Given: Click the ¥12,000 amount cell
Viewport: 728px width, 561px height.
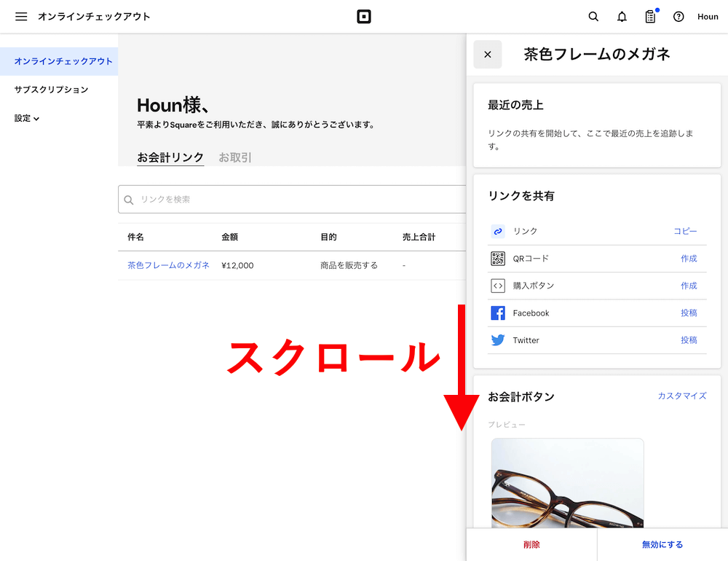Looking at the screenshot, I should (x=238, y=265).
